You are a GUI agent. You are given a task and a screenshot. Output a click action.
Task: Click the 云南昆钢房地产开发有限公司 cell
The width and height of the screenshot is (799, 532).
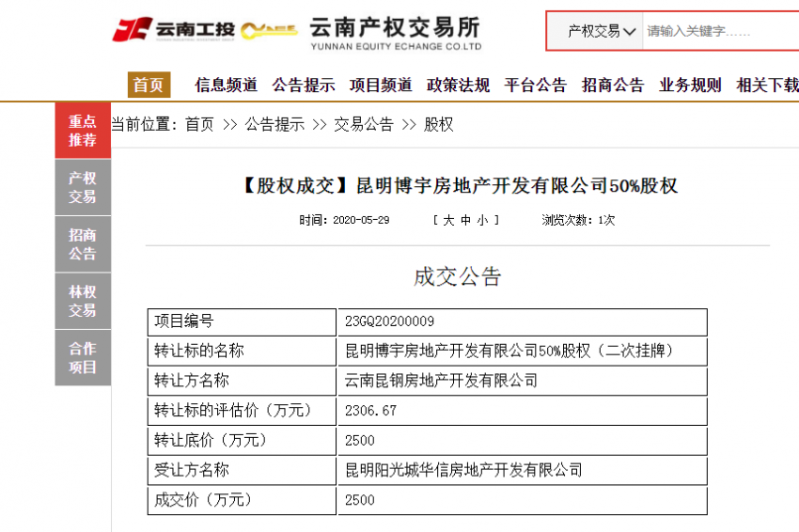[523, 381]
